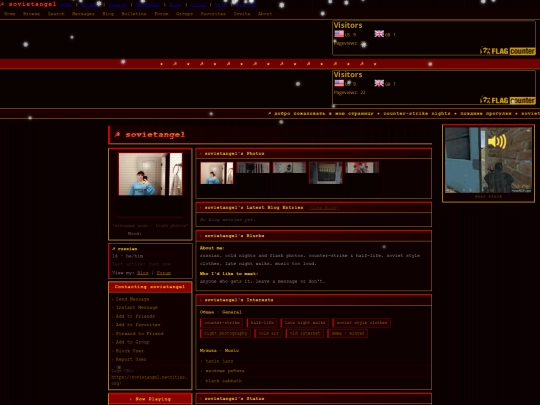
Task: Click the GB flag in the lower Visitors counter
Action: 379,83
